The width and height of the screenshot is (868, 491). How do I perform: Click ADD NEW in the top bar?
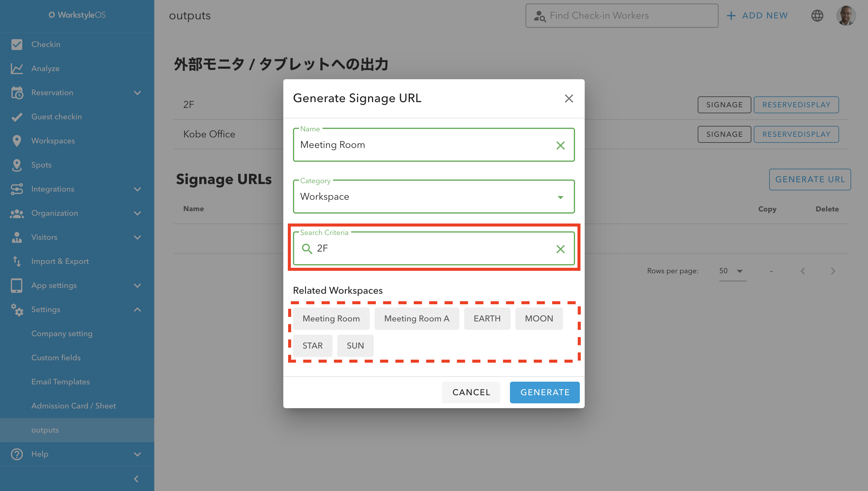click(757, 15)
